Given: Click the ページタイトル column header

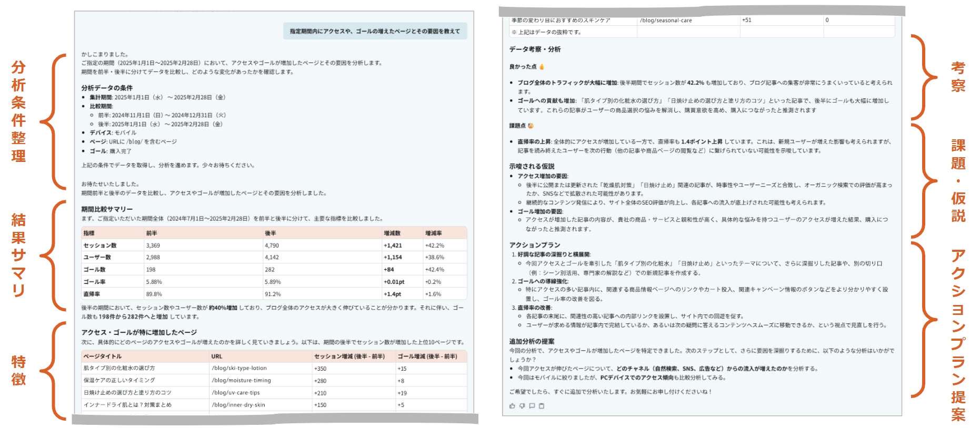Looking at the screenshot, I should pyautogui.click(x=102, y=356).
